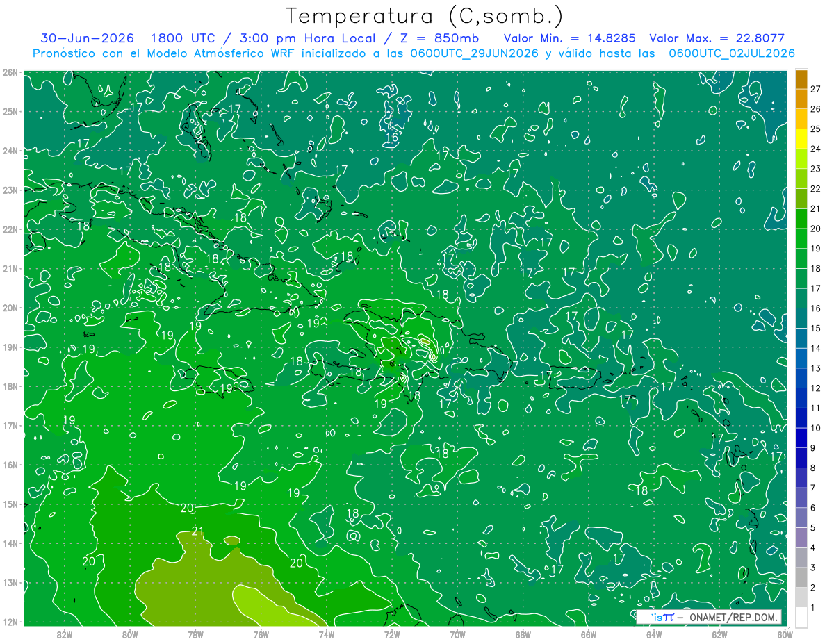Click the 19N latitude axis label

(10, 347)
